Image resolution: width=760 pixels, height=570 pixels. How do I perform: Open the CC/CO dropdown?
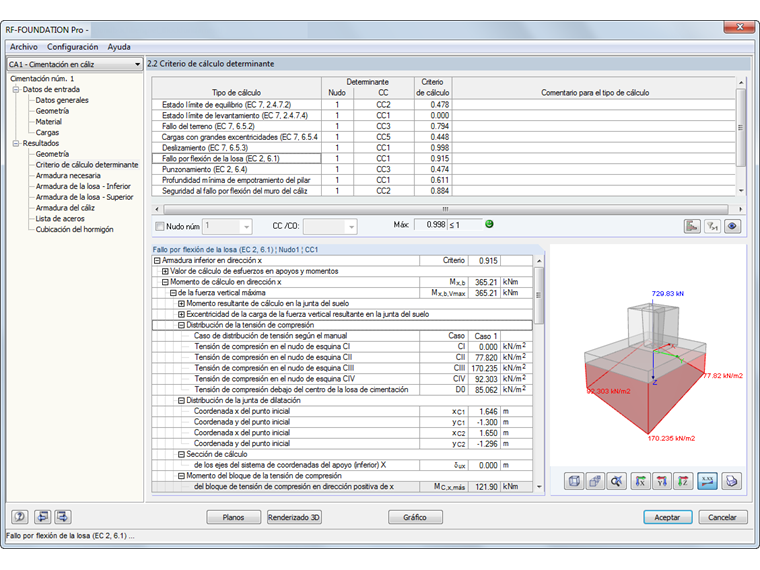click(331, 226)
